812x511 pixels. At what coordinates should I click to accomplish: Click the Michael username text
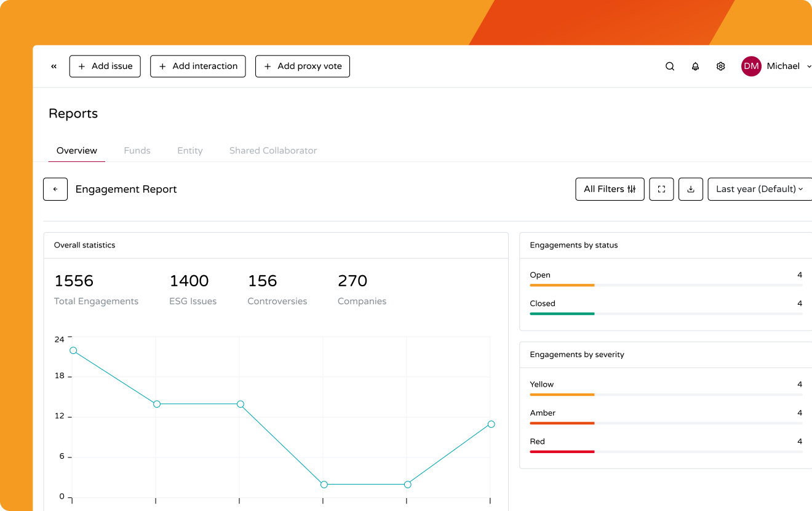pos(783,66)
